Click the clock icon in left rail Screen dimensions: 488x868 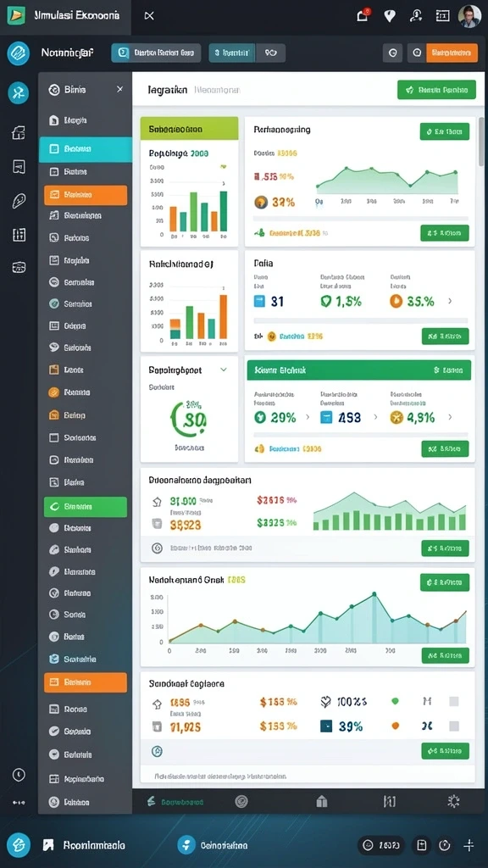point(19,775)
